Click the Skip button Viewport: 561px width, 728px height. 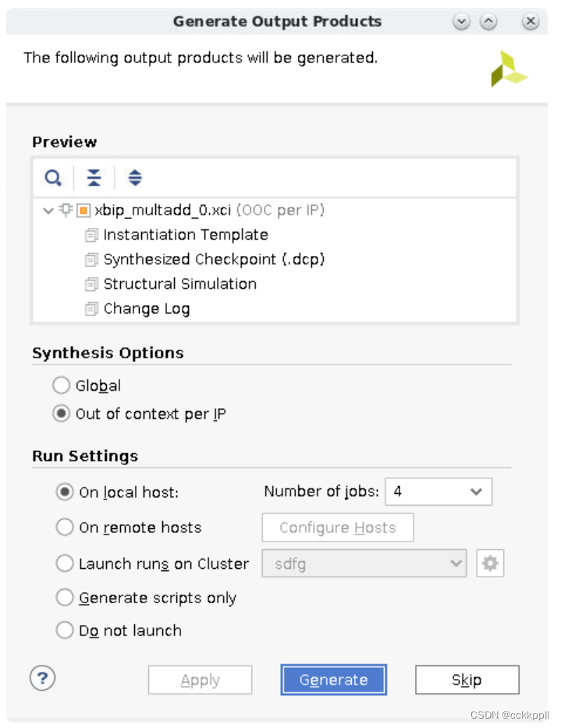467,680
